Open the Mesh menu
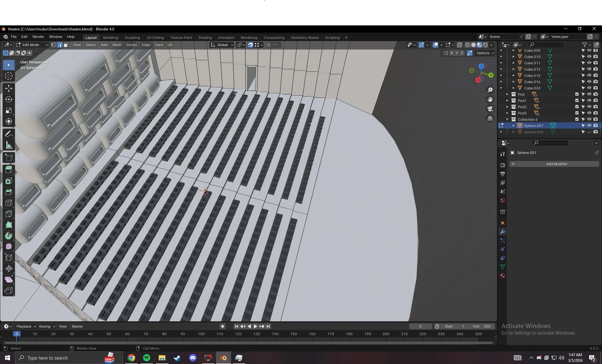602x364 pixels. [x=117, y=45]
